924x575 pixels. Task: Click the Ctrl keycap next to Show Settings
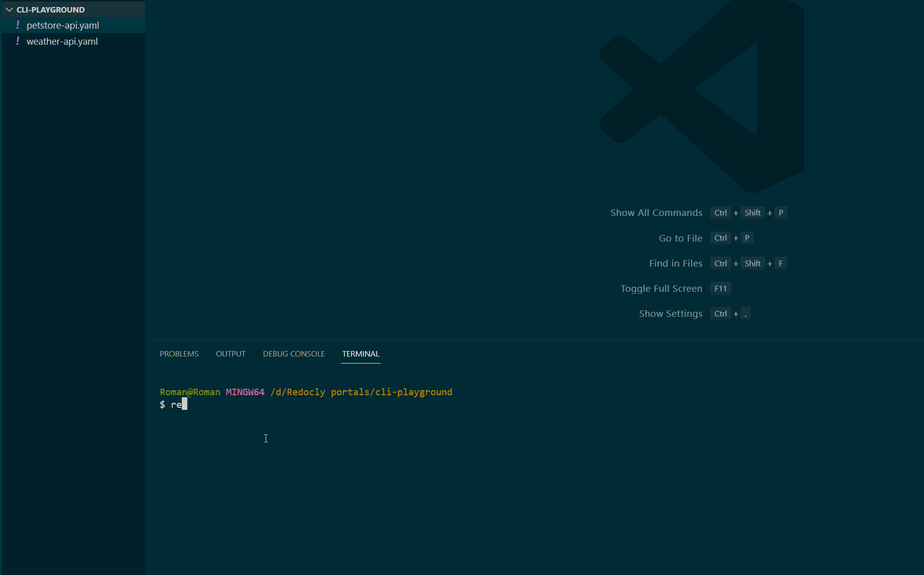tap(720, 313)
